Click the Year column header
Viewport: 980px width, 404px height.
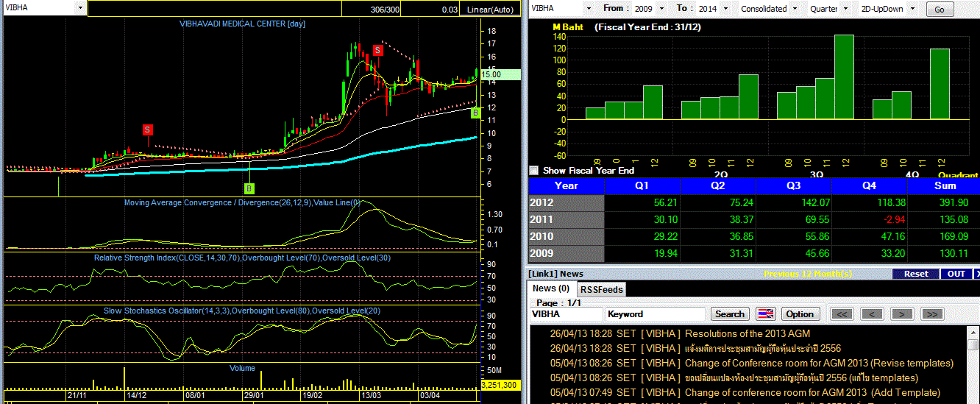tap(566, 185)
